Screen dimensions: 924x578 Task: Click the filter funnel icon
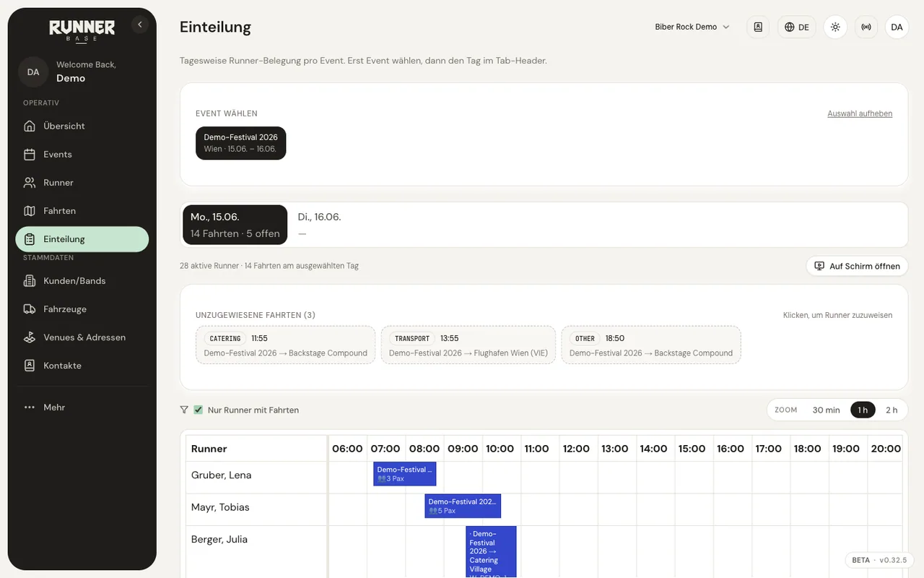click(x=184, y=410)
